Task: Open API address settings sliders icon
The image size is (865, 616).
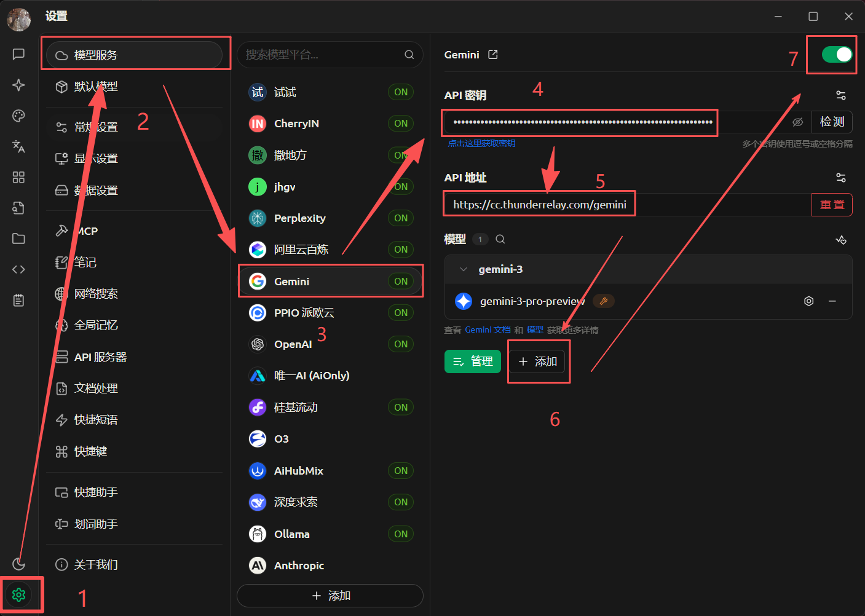Action: [x=841, y=178]
